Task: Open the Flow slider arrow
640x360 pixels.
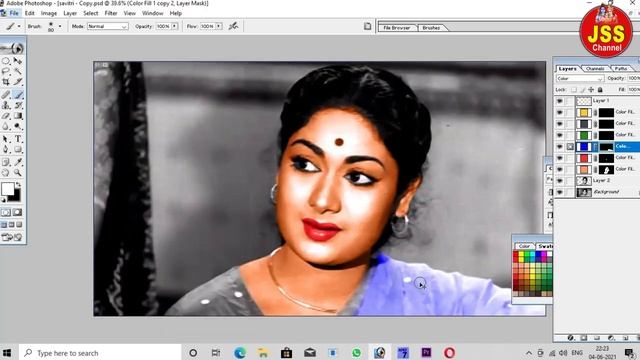Action: (219, 26)
